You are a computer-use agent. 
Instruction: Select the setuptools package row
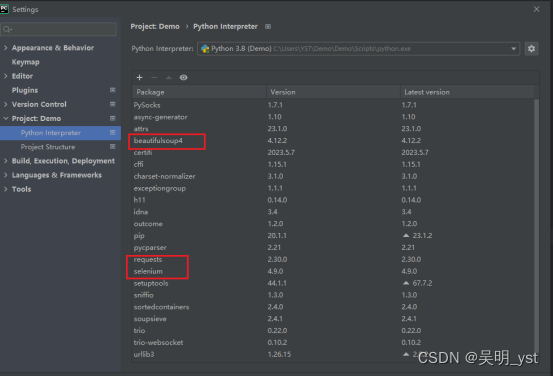point(333,283)
